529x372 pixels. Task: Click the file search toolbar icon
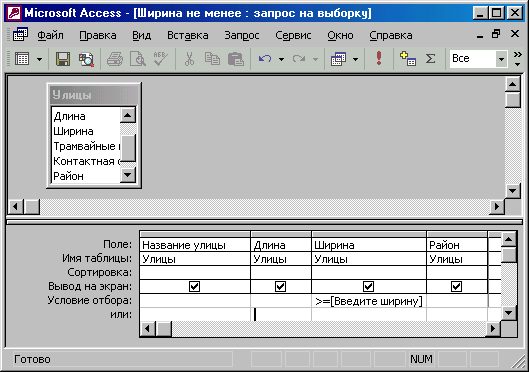click(x=86, y=59)
